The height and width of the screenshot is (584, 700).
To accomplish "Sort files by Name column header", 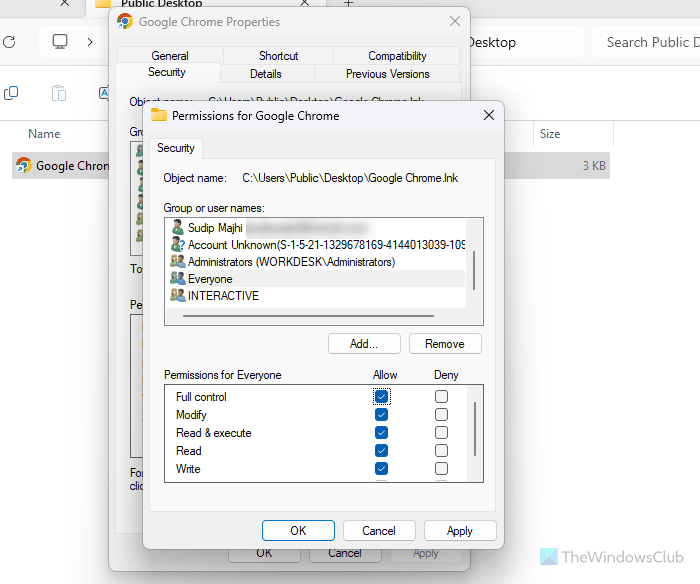I will [x=44, y=134].
